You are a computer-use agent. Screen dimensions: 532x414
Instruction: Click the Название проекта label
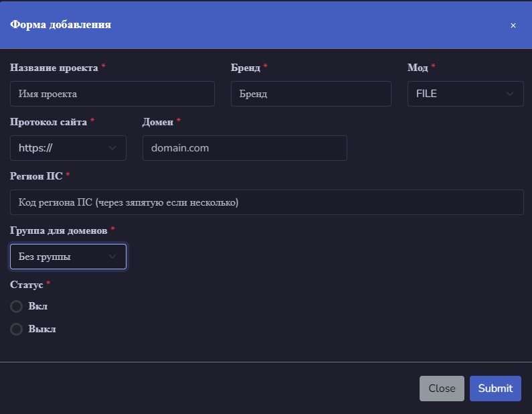[54, 68]
